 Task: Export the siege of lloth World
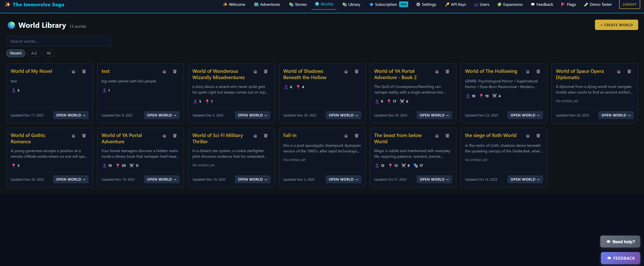pos(528,136)
